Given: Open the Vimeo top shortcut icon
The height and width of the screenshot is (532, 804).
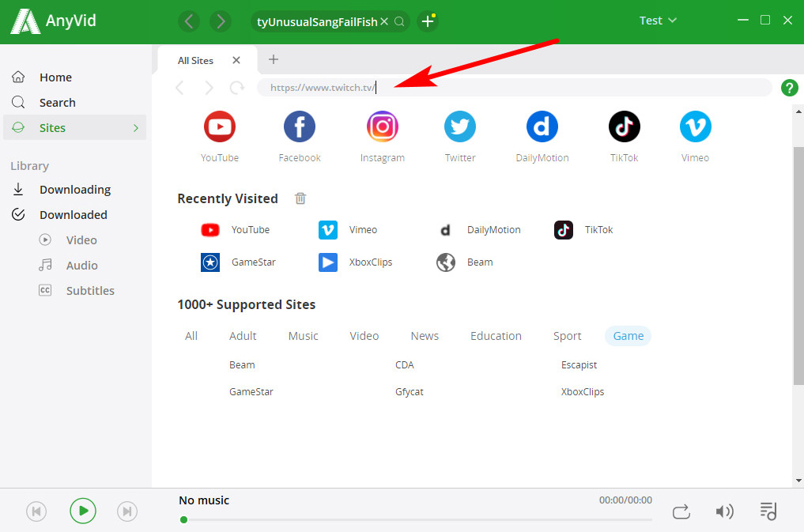Looking at the screenshot, I should pos(695,126).
